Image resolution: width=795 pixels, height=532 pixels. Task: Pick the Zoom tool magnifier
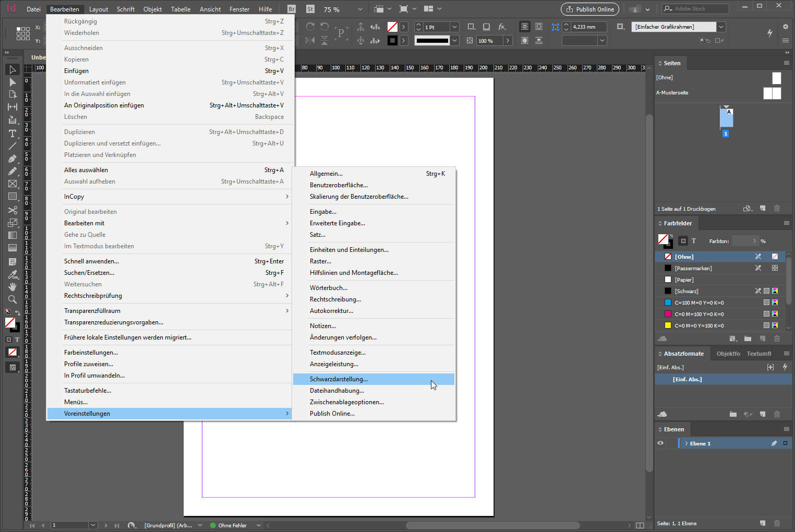point(13,299)
